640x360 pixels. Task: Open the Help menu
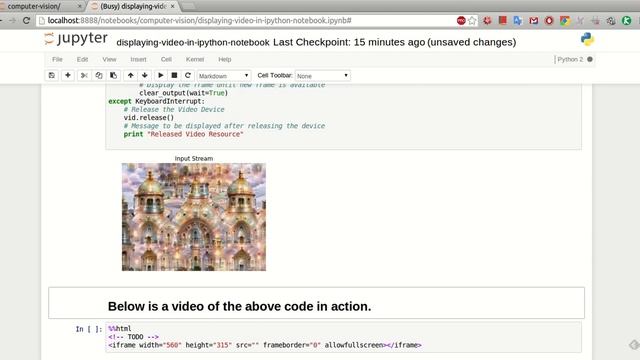click(224, 60)
